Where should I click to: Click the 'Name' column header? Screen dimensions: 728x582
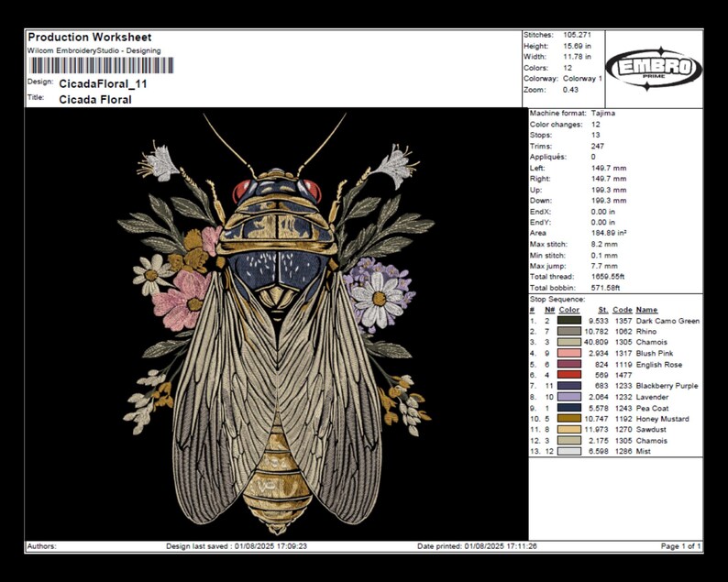point(646,310)
